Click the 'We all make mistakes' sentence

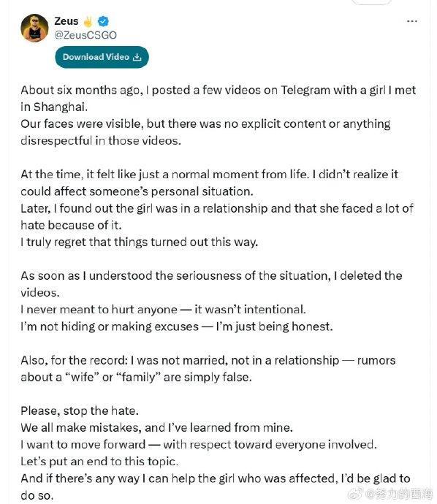tap(157, 428)
